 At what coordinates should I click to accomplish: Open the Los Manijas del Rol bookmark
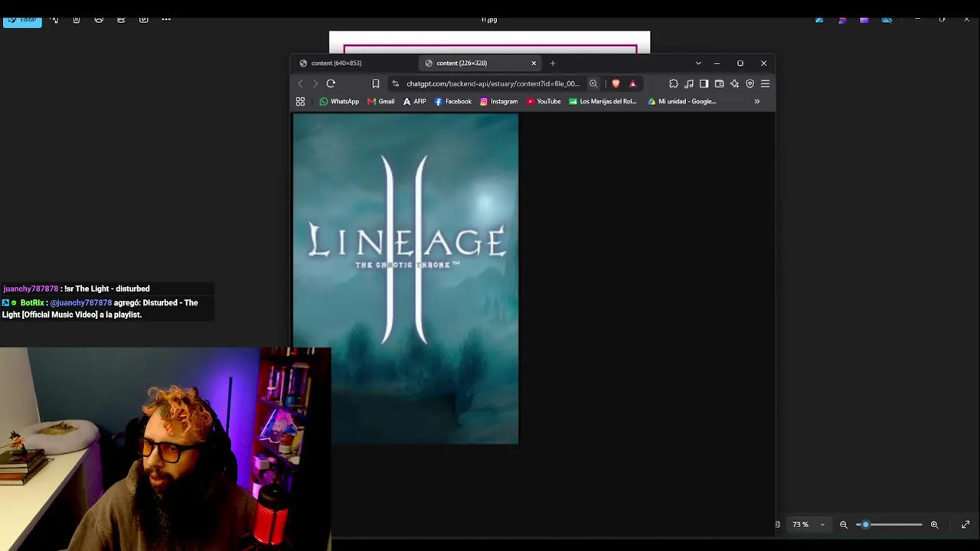pyautogui.click(x=603, y=101)
